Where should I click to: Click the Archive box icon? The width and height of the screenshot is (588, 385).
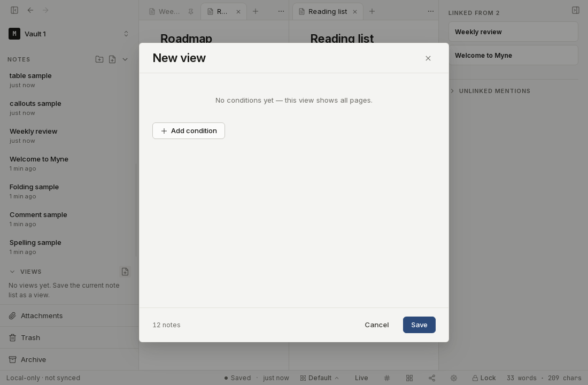pyautogui.click(x=12, y=359)
